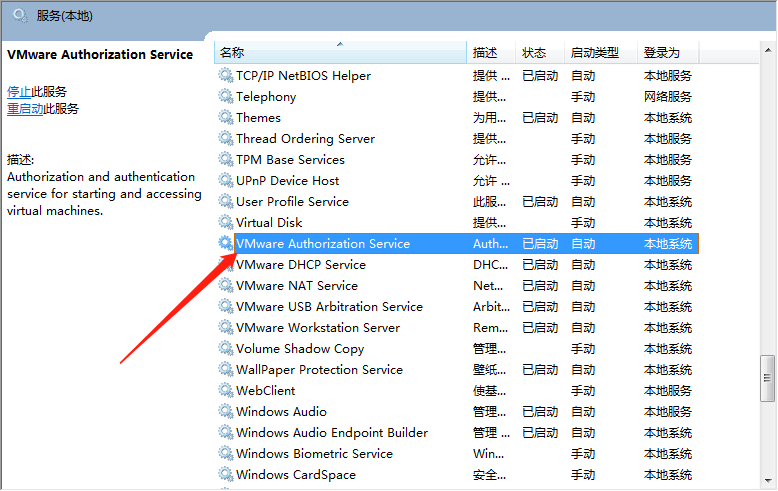The width and height of the screenshot is (778, 491).
Task: Click the gear icon beside Telephony
Action: pyautogui.click(x=226, y=96)
